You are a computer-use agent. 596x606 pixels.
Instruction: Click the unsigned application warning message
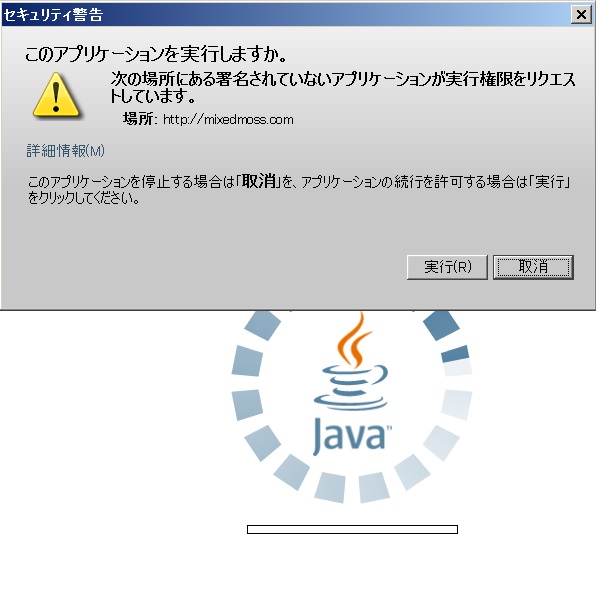[342, 87]
